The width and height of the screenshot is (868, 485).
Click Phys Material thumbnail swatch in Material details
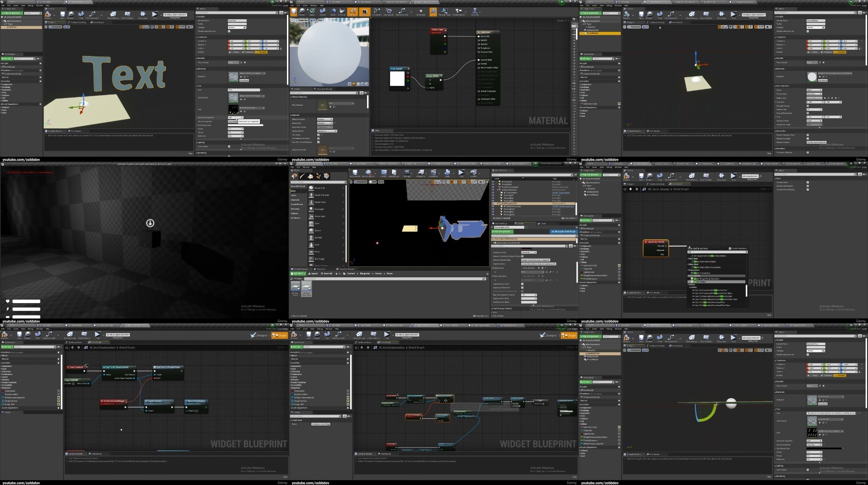323,105
